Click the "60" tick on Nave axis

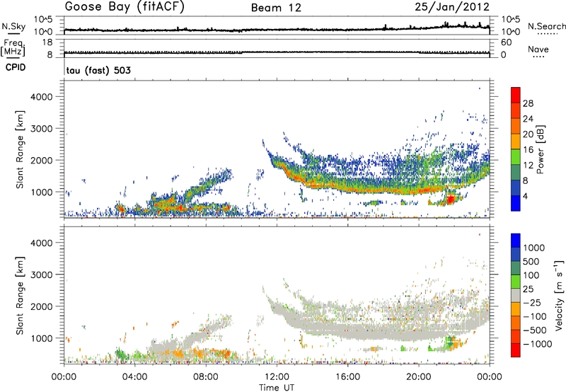point(506,42)
